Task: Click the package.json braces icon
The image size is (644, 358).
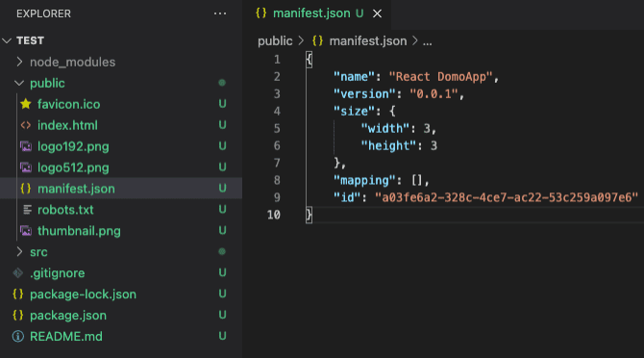Action: [x=17, y=316]
